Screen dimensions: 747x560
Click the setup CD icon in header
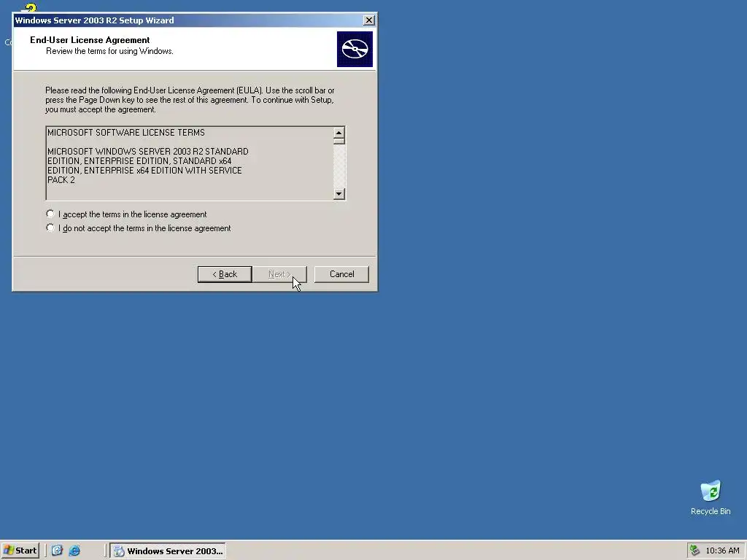(355, 49)
